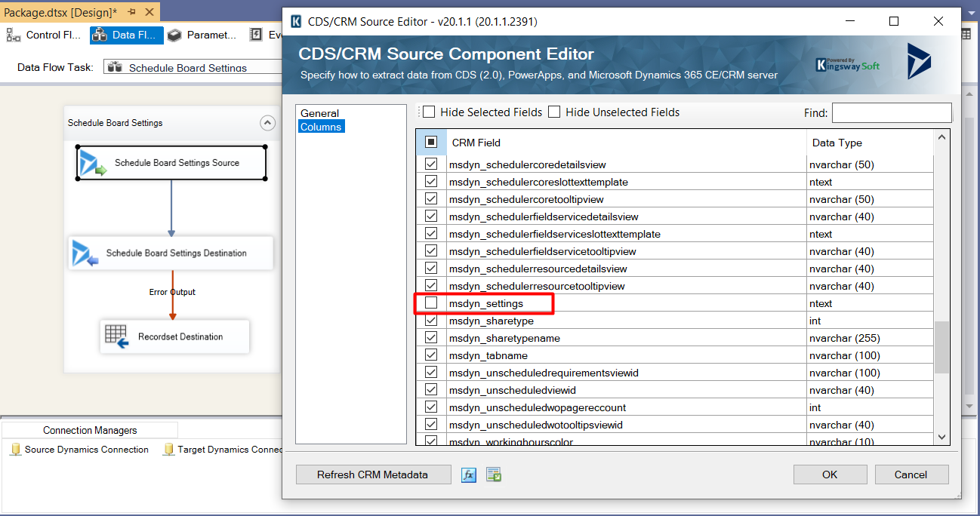Screen dimensions: 980x516
Task: Select Schedule Board Settings Destination component
Action: [171, 253]
